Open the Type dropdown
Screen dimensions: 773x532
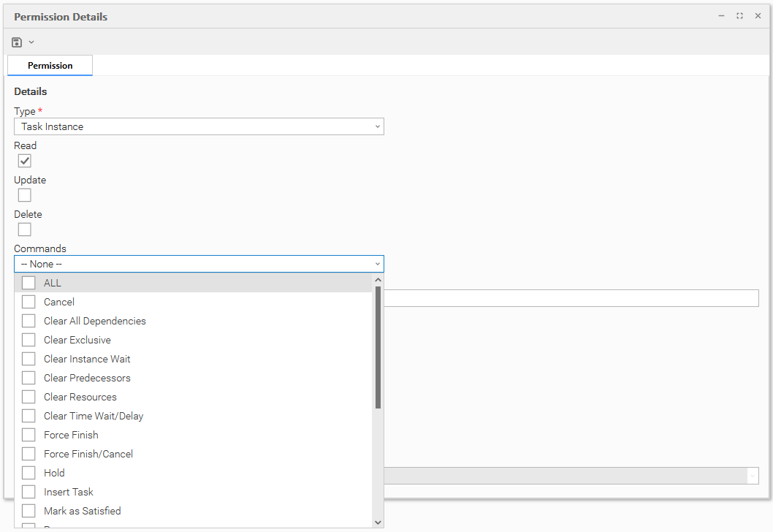pos(199,126)
